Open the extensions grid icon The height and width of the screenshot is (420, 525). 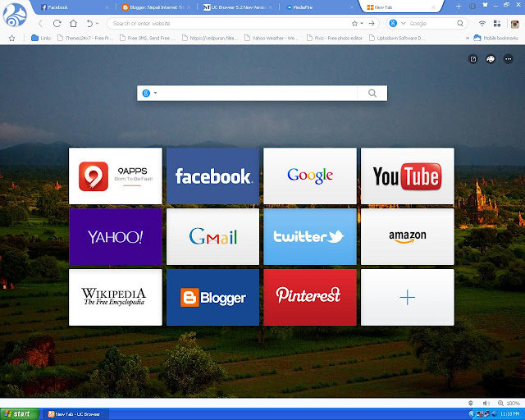pos(497,24)
